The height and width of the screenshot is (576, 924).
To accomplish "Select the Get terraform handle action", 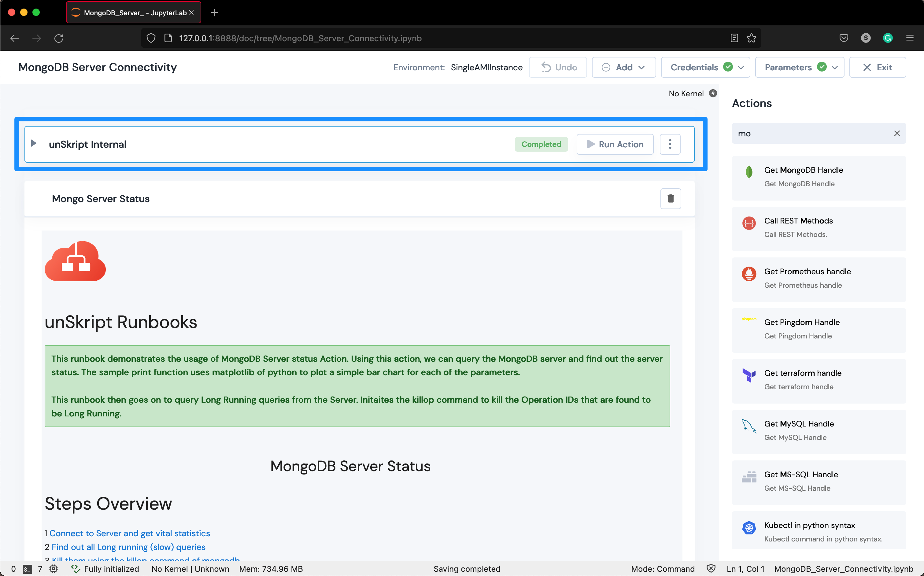I will (x=819, y=381).
